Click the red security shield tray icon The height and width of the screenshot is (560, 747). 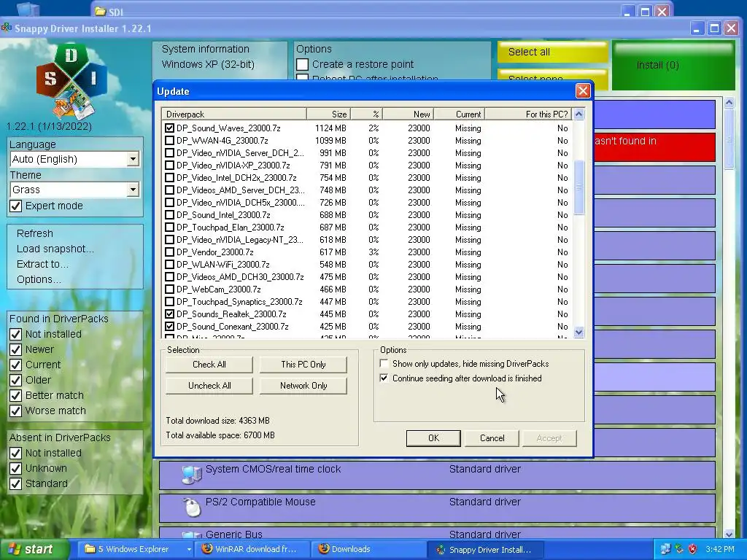coord(693,549)
